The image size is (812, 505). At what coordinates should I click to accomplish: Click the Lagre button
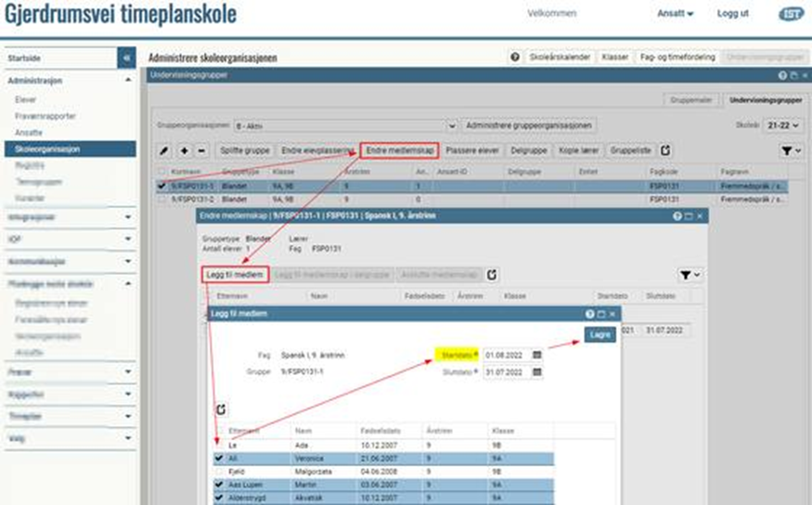pyautogui.click(x=599, y=334)
